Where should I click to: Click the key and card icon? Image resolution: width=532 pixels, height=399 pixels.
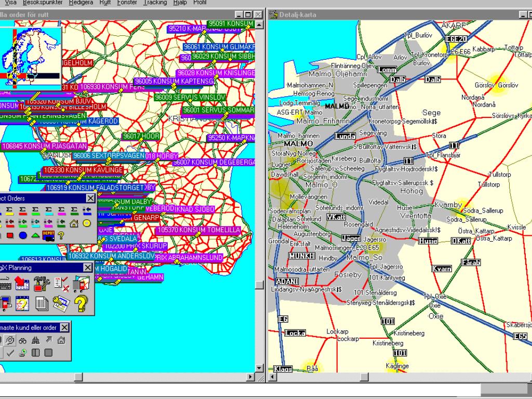tap(61, 303)
